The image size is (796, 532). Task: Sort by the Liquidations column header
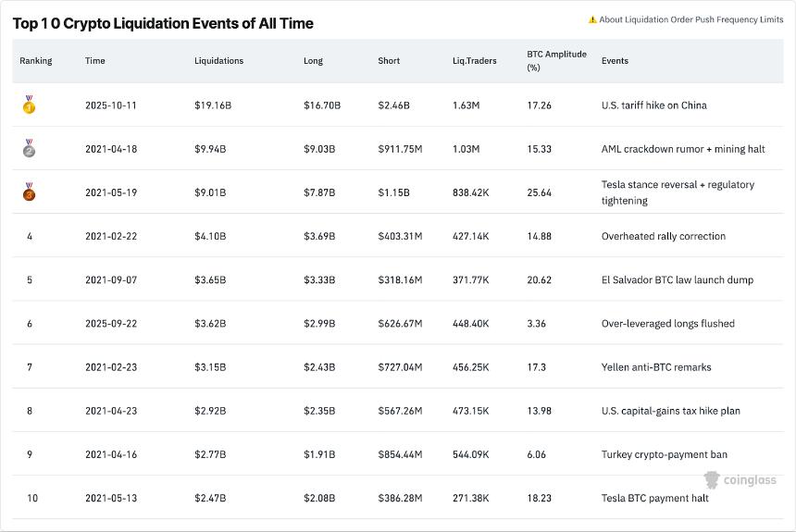coord(218,61)
